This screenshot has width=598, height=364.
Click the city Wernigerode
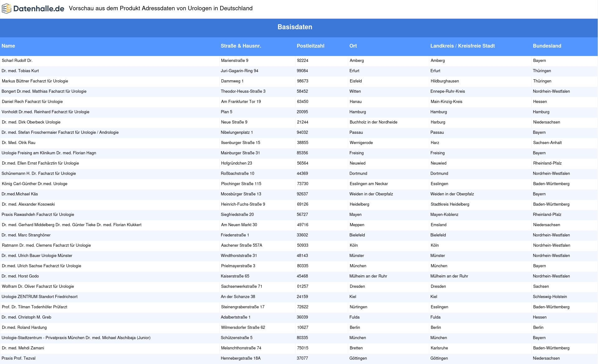[x=361, y=143]
